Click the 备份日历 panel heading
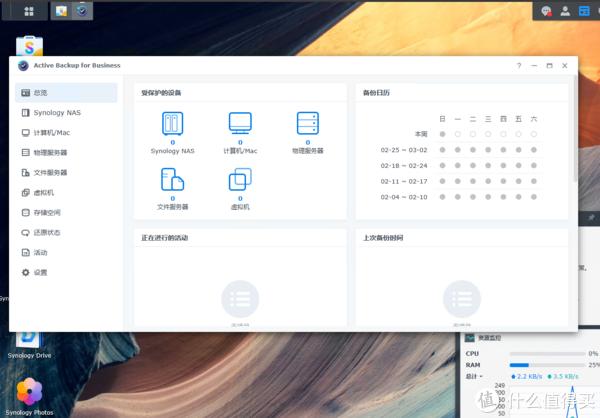The image size is (600, 418). (376, 93)
